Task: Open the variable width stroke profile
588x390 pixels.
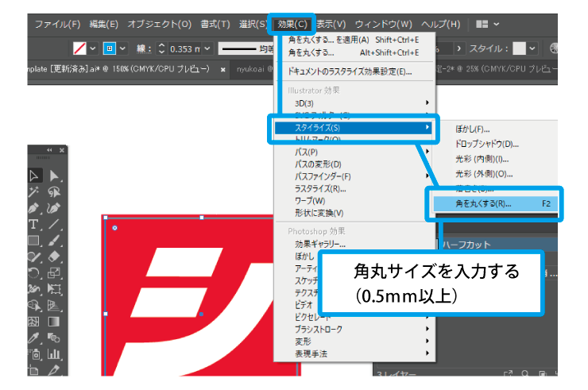Action: pos(247,48)
